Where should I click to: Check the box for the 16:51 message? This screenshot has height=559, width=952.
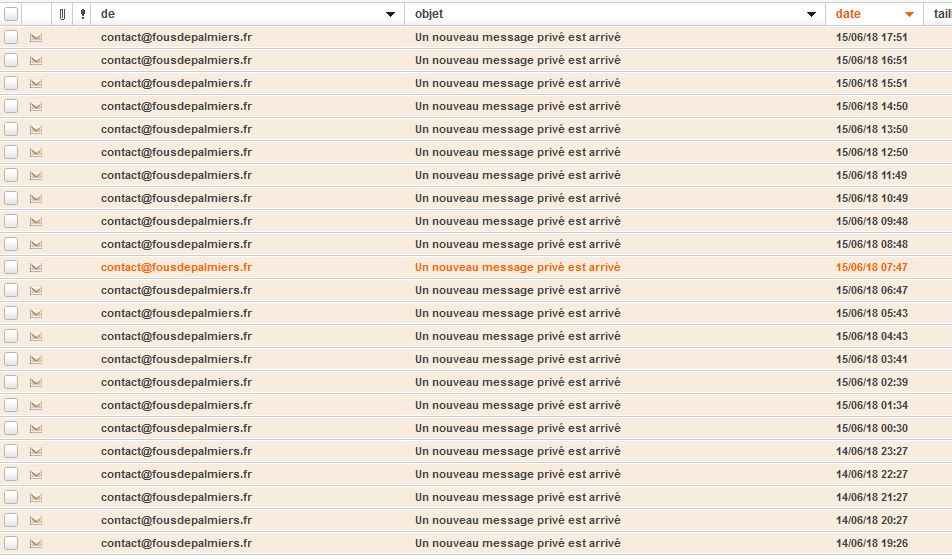point(11,60)
